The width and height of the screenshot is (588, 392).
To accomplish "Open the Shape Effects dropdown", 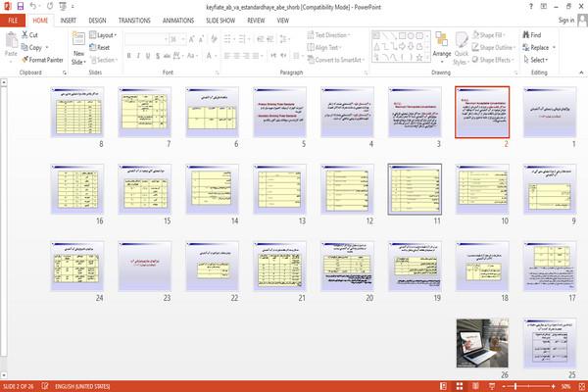I will click(493, 60).
